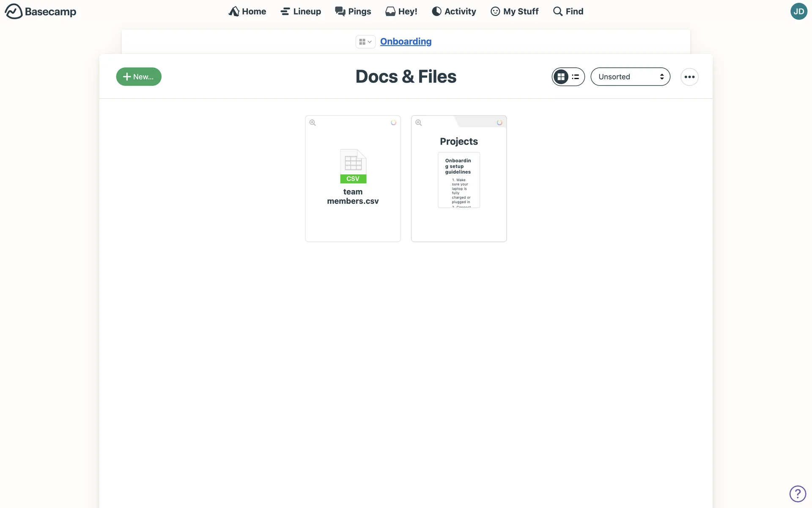The width and height of the screenshot is (812, 508).
Task: Open the Projects folder card
Action: (459, 141)
